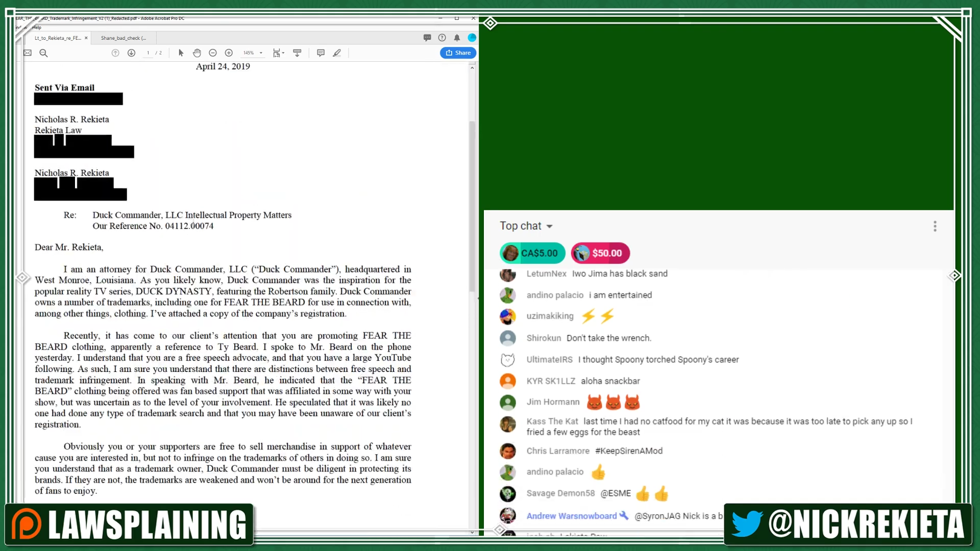Open the Acrobat chat messages icon

427,38
